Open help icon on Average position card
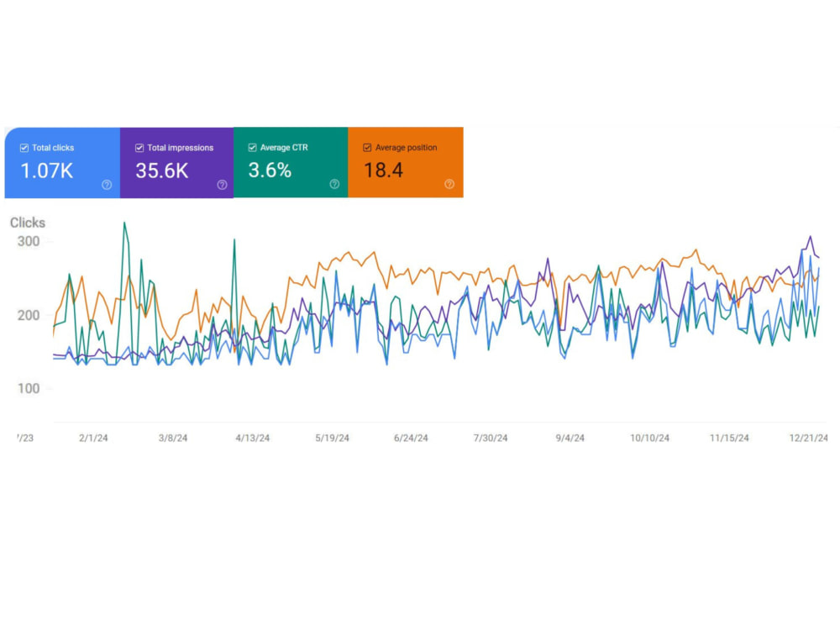Screen dimensions: 840x630 [x=449, y=184]
